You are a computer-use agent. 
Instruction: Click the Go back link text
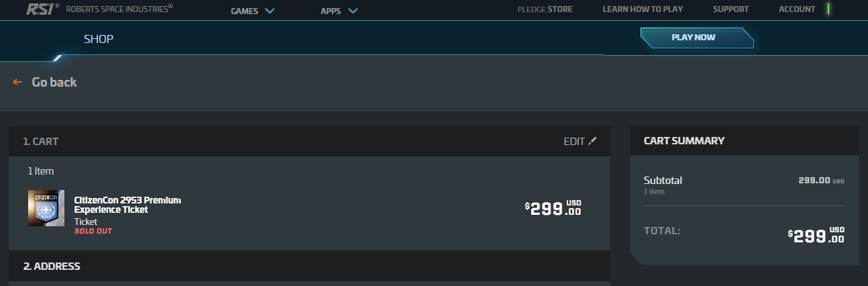[x=54, y=82]
